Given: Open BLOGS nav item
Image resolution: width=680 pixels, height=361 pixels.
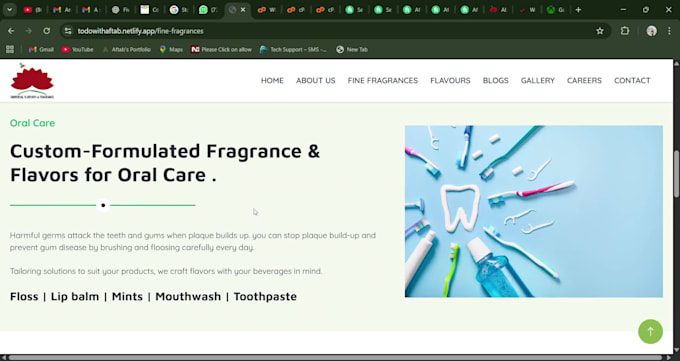Looking at the screenshot, I should (x=496, y=80).
